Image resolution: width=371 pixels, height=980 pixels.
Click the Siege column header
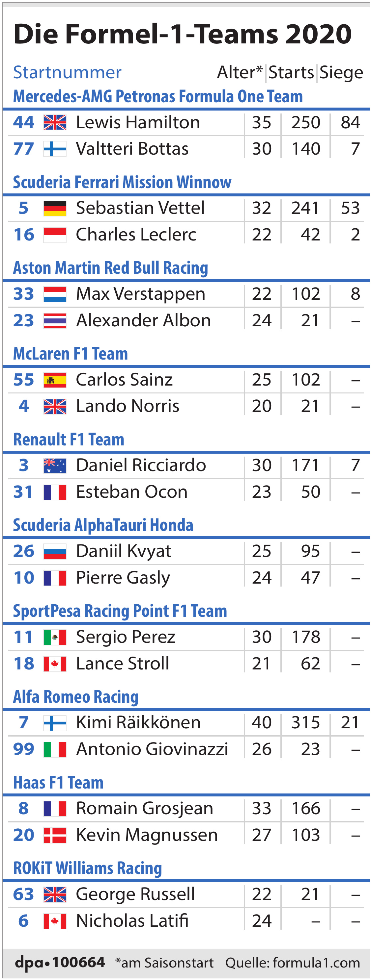coord(341,73)
